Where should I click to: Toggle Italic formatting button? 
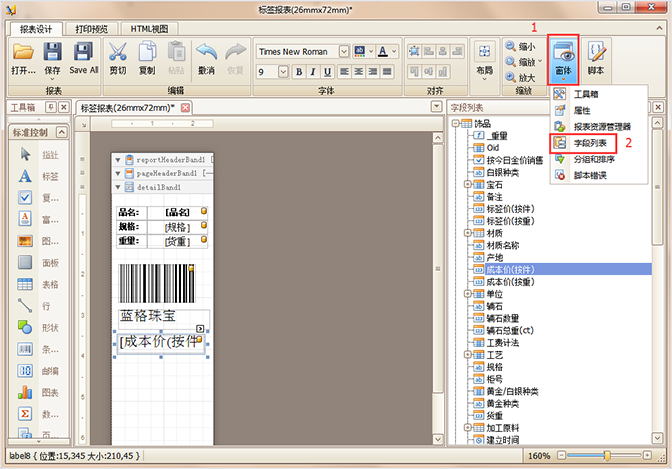tap(313, 72)
